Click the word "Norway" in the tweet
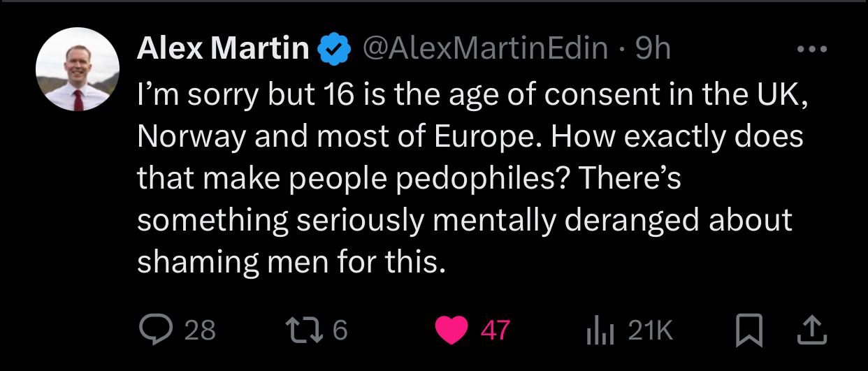Screen dimensions: 868x371 [x=190, y=137]
